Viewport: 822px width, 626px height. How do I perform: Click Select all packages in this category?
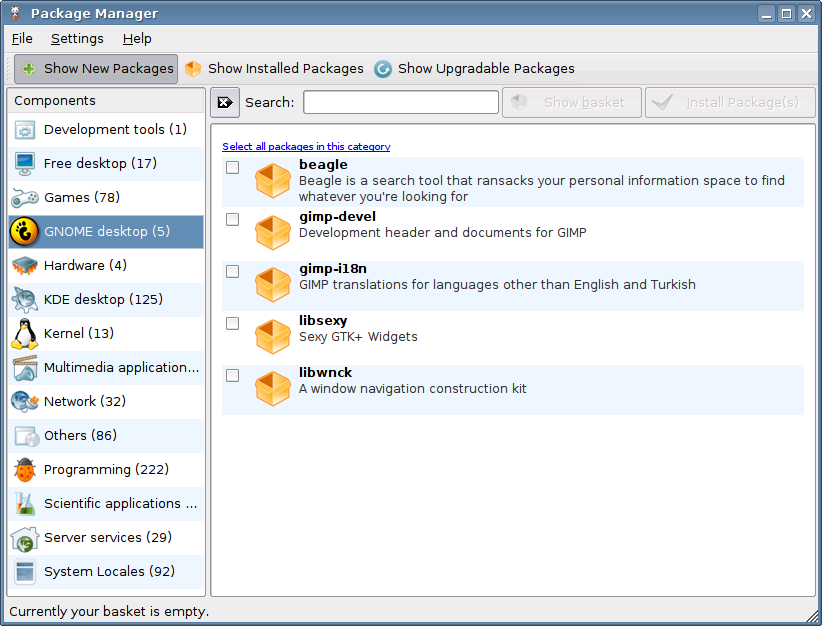[x=306, y=147]
